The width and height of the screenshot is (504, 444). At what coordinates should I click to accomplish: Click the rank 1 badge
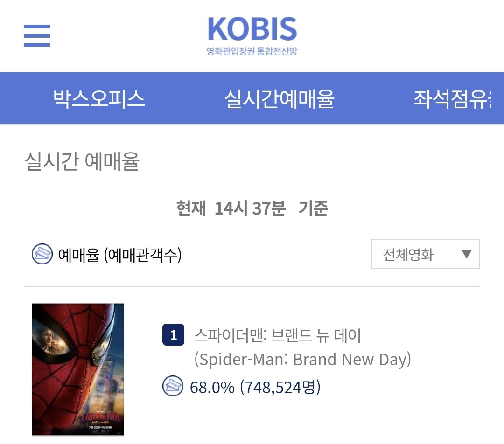173,335
